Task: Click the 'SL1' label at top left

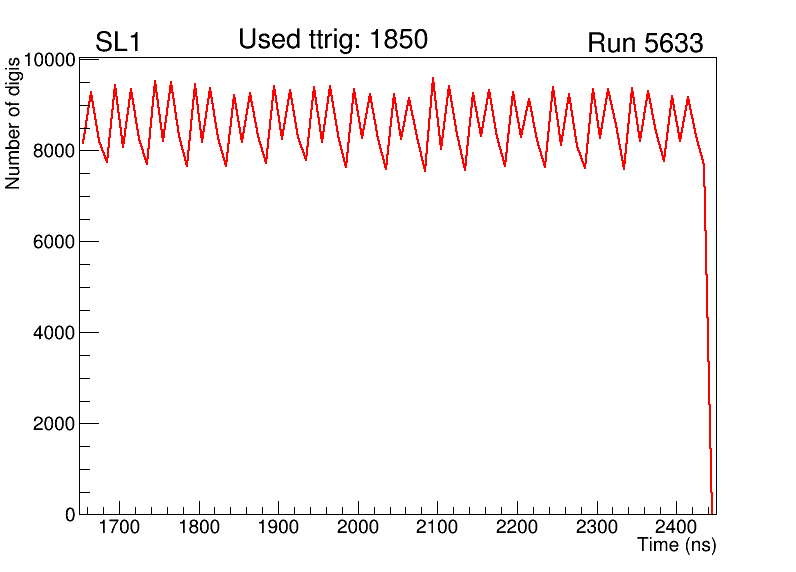Action: (118, 43)
